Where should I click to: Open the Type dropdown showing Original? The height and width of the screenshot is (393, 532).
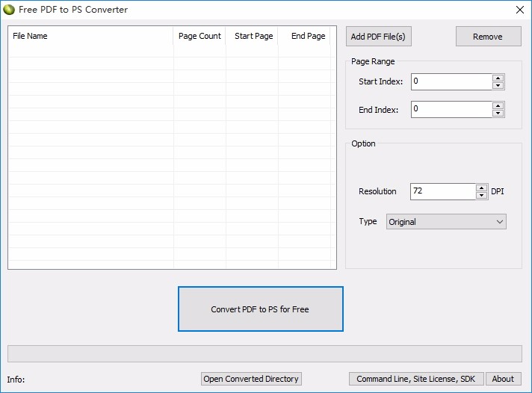446,222
